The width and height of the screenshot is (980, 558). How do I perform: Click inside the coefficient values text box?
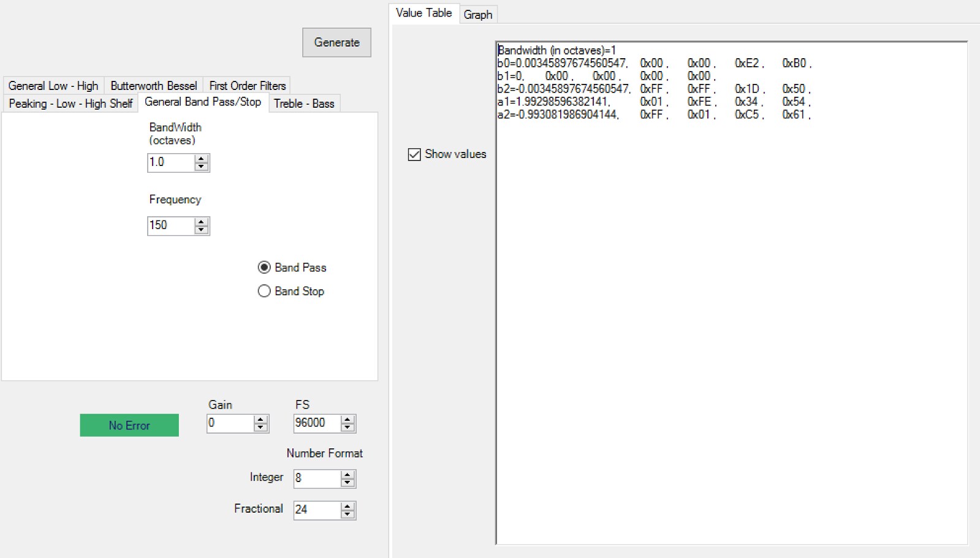[731, 293]
